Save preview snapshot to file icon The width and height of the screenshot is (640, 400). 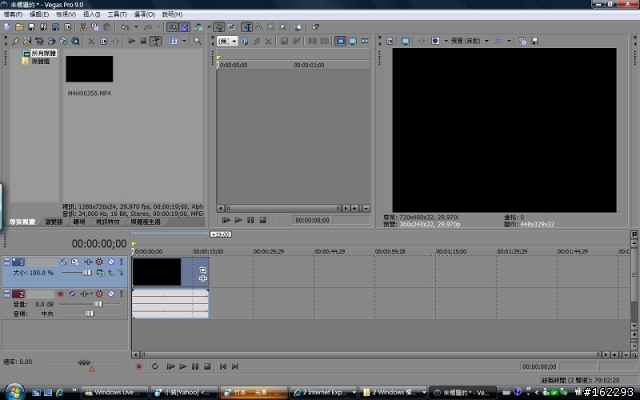[534, 41]
